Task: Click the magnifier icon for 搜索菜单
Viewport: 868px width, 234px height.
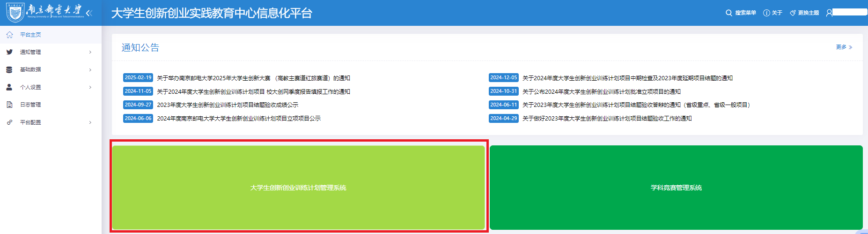Action: [x=728, y=13]
